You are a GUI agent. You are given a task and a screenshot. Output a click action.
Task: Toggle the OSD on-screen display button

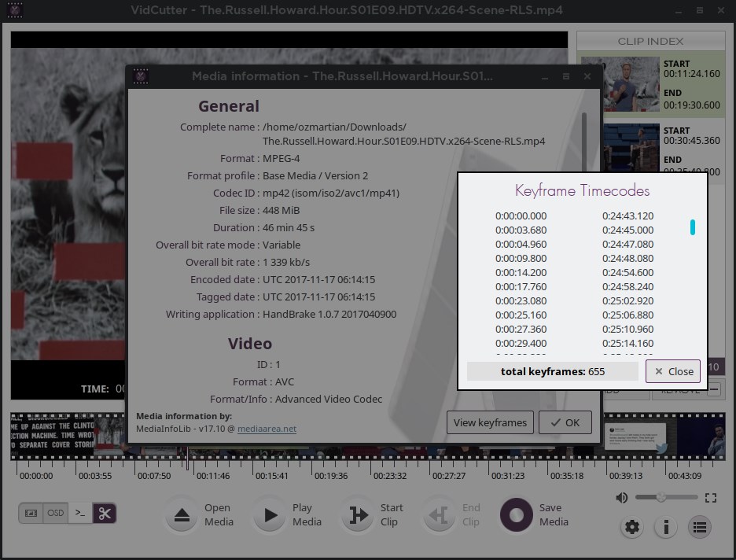(x=55, y=514)
